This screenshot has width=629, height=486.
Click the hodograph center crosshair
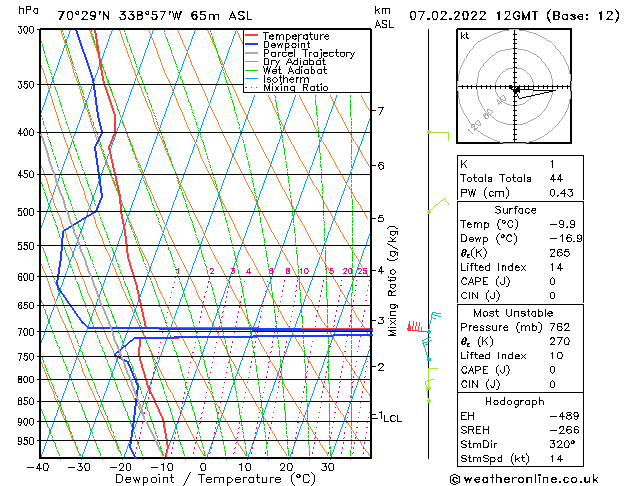(x=515, y=87)
